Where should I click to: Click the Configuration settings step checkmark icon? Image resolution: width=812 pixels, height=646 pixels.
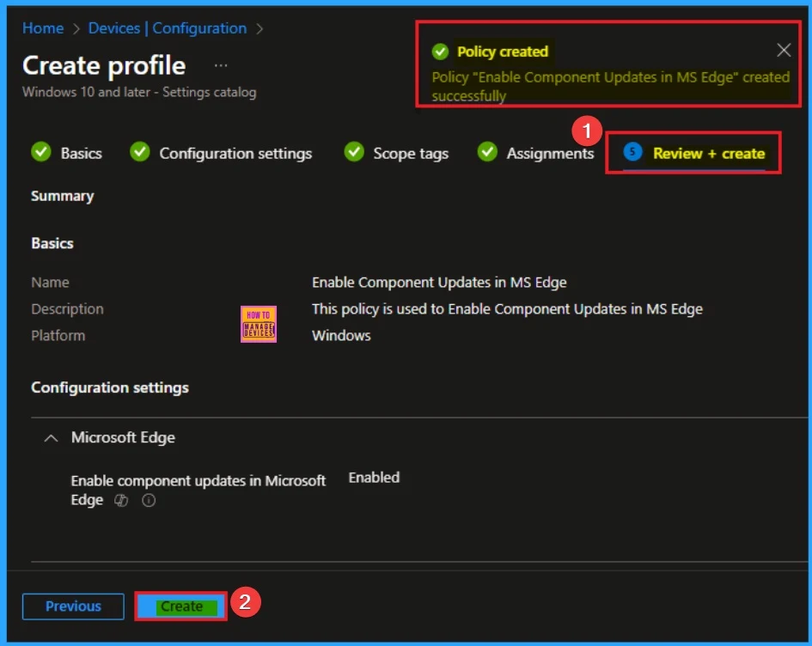[x=139, y=152]
